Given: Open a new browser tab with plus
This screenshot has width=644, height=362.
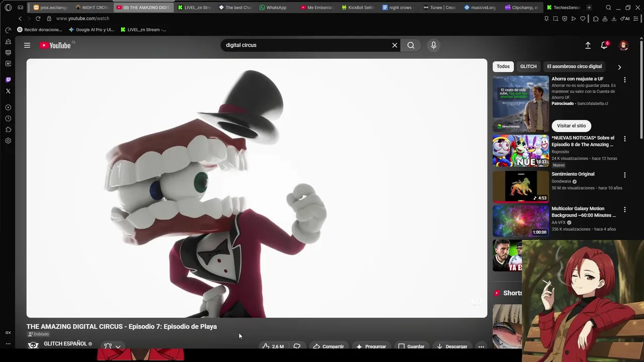Looking at the screenshot, I should (x=589, y=8).
